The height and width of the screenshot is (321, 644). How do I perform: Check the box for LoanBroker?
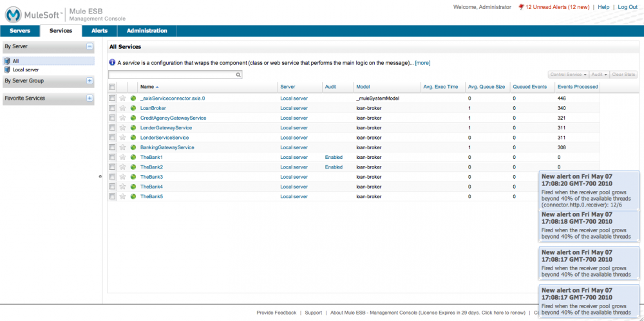tap(111, 108)
